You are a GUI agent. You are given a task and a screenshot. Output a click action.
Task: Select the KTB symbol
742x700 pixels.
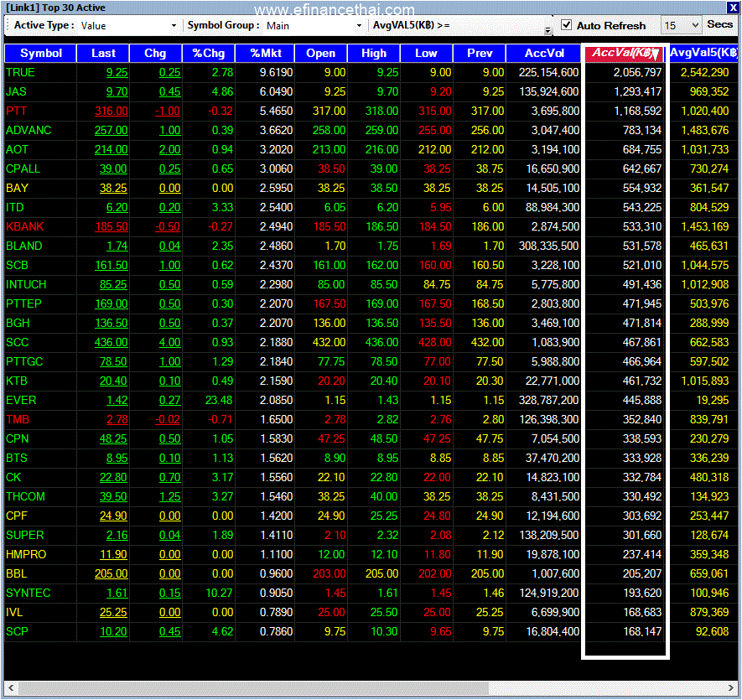tap(17, 381)
